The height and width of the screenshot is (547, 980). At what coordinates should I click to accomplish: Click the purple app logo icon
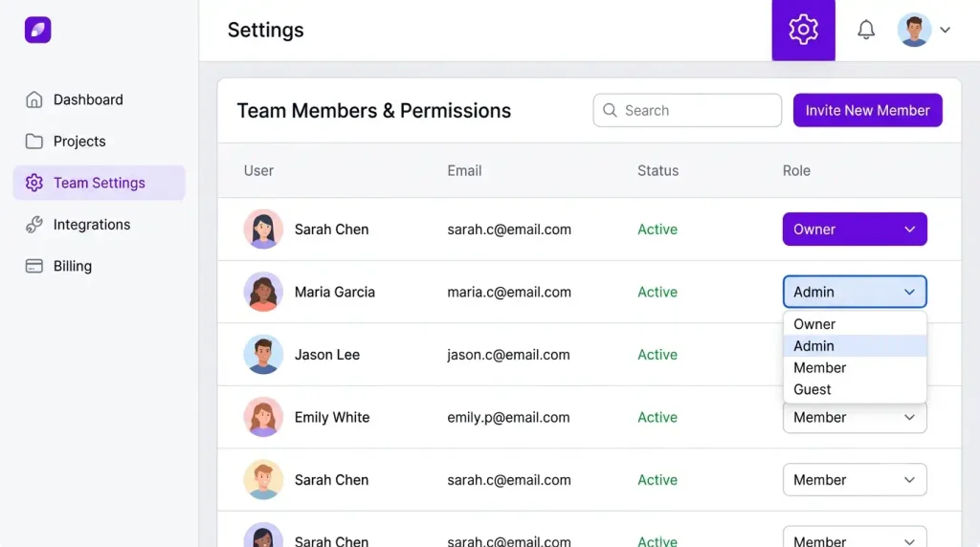pos(37,30)
